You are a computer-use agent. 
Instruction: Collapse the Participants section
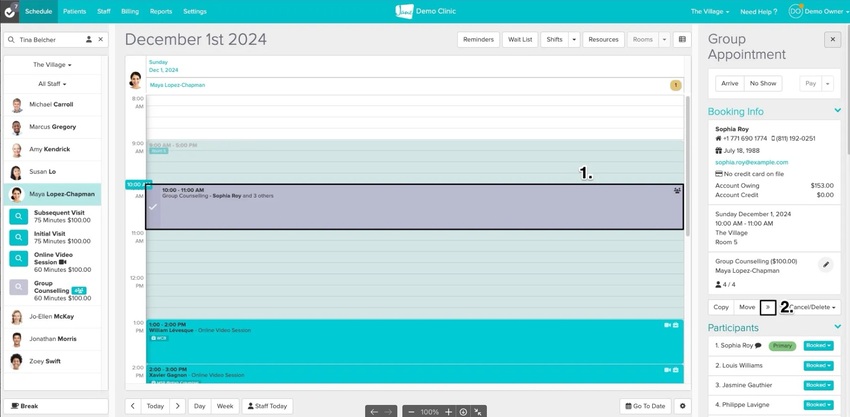coord(838,326)
